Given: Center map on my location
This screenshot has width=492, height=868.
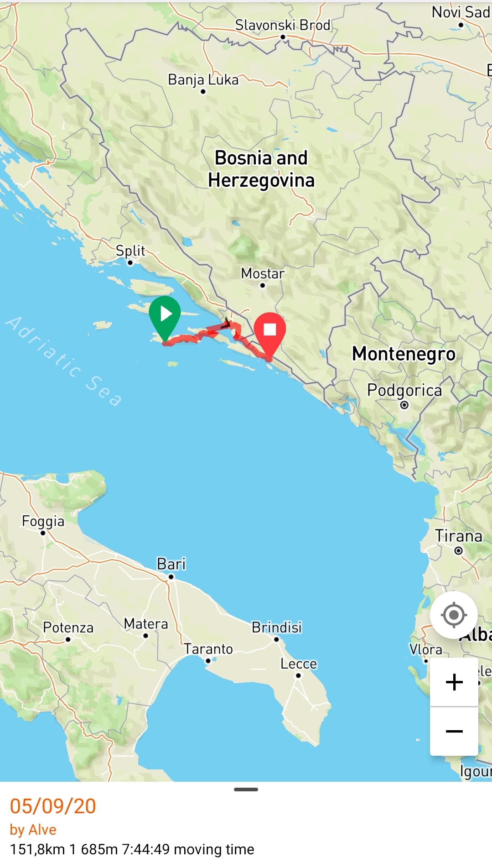Looking at the screenshot, I should pyautogui.click(x=454, y=615).
